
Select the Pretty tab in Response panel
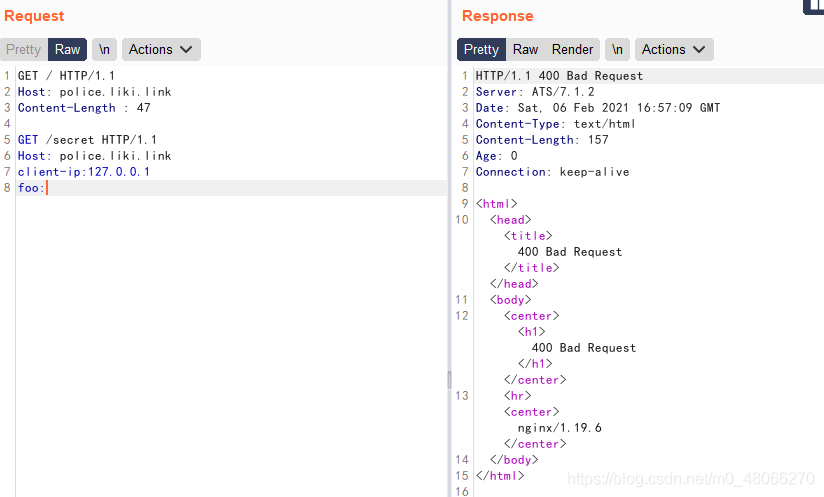tap(481, 49)
